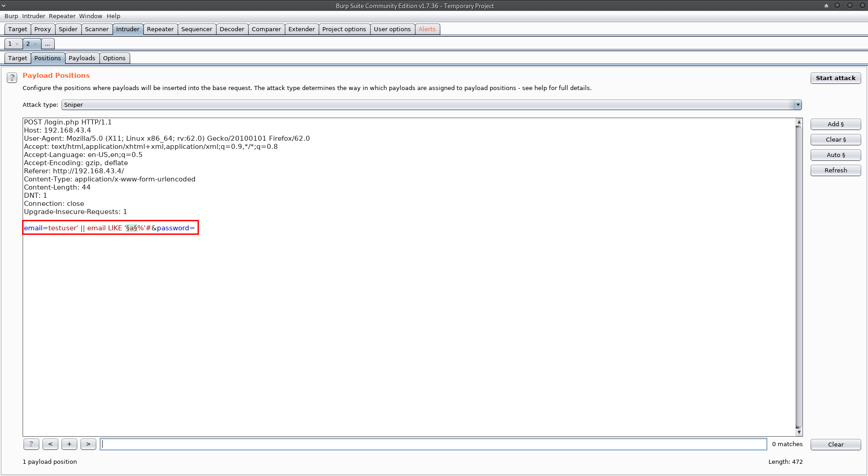Go to next search match
The width and height of the screenshot is (868, 476).
[x=88, y=444]
